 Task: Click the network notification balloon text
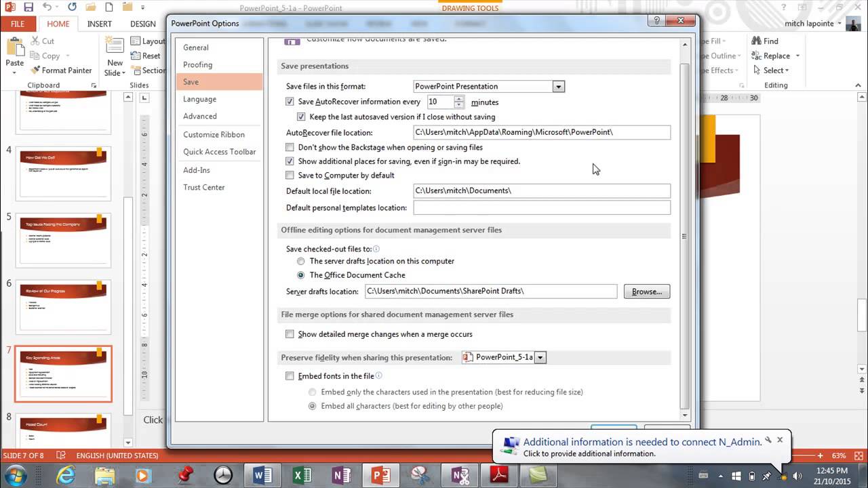coord(642,442)
